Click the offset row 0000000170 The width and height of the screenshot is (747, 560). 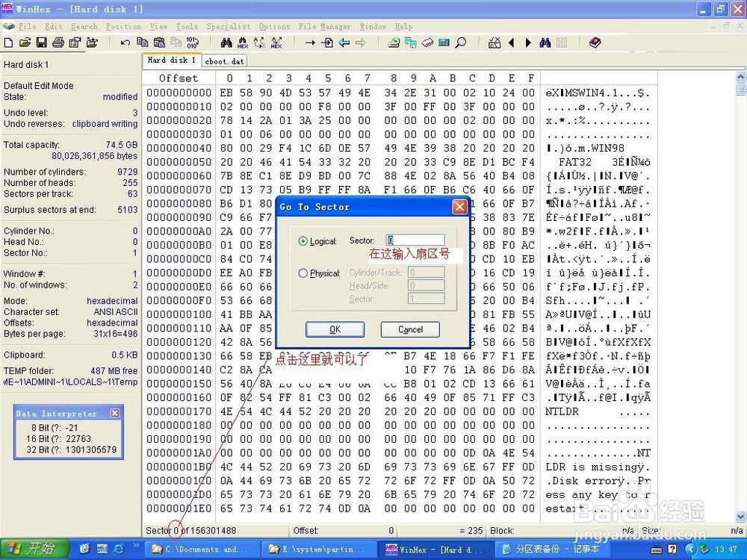[179, 411]
